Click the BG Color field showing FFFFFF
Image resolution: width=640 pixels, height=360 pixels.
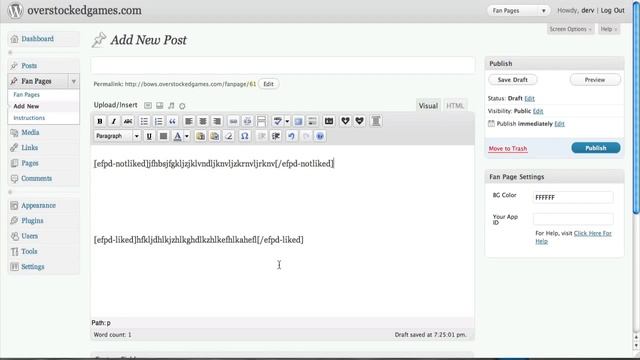point(573,198)
